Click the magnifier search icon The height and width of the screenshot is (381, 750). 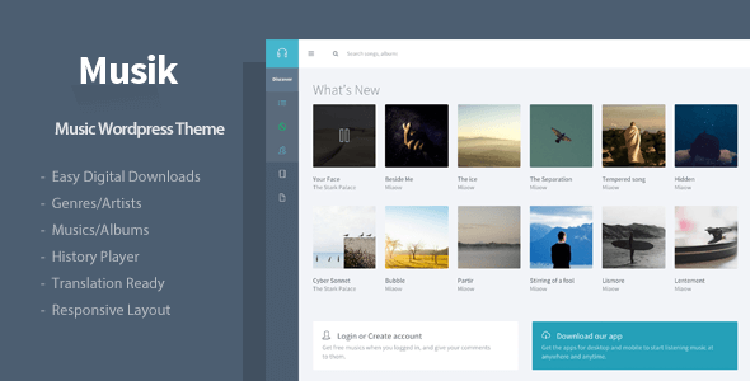(x=335, y=54)
